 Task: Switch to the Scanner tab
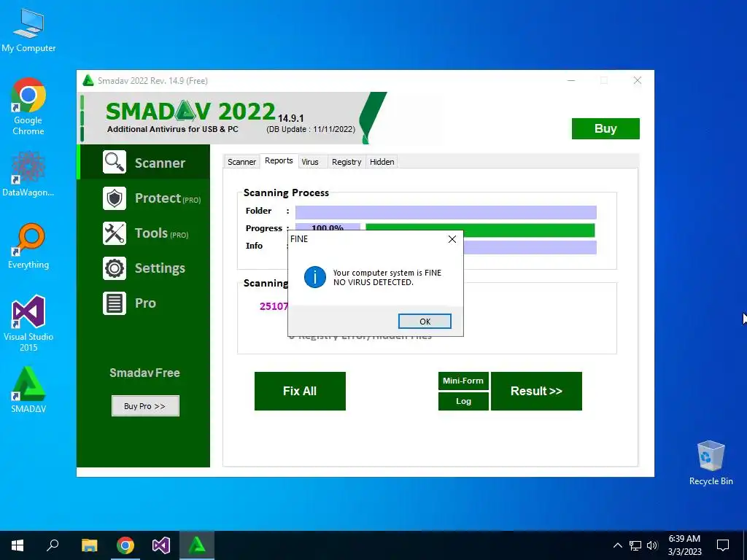(x=241, y=162)
